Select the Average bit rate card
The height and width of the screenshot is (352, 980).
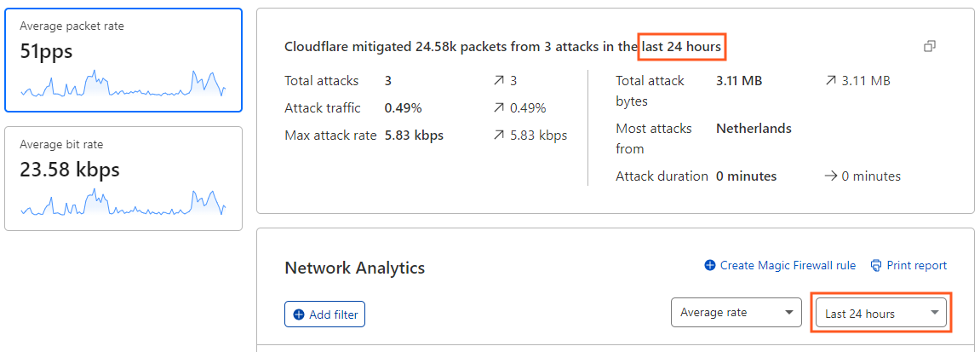click(123, 178)
